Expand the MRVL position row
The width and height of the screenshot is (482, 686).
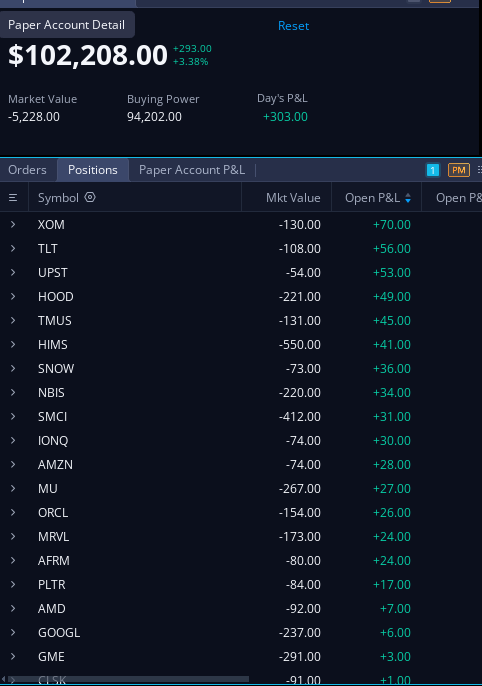13,536
